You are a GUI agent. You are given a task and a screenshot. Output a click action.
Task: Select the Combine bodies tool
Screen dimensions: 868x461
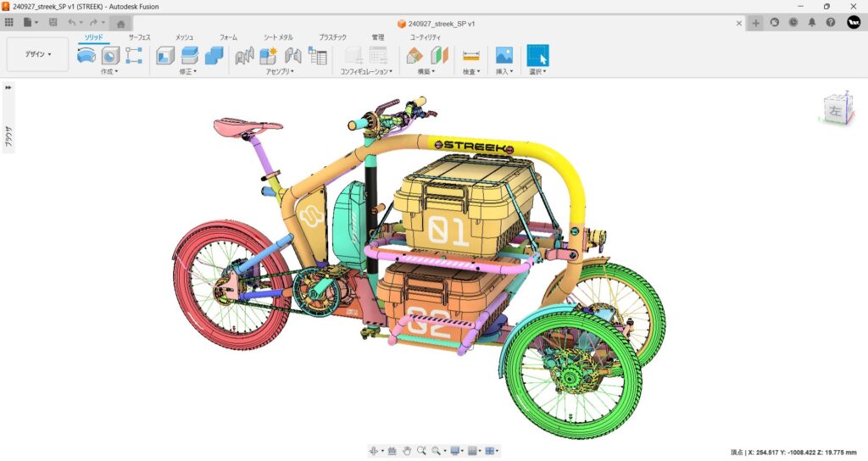pos(214,55)
